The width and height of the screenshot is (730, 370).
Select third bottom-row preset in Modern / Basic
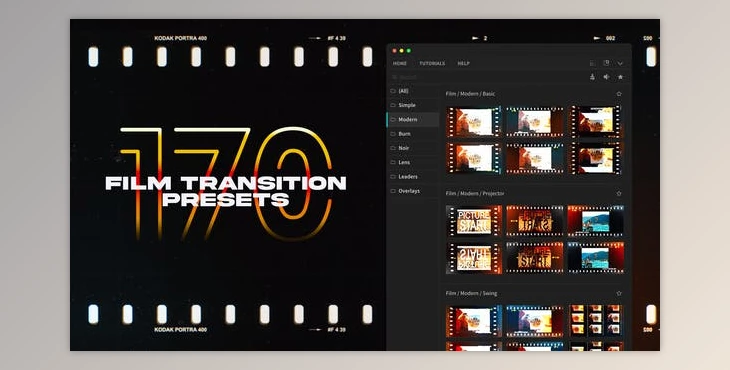pos(595,158)
